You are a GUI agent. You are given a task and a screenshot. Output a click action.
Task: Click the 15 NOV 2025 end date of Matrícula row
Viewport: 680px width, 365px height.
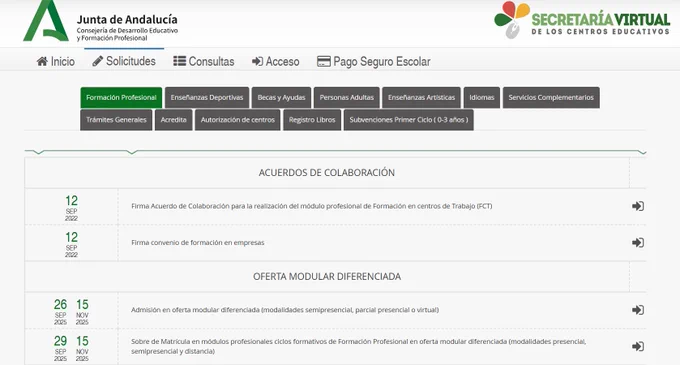[82, 348]
